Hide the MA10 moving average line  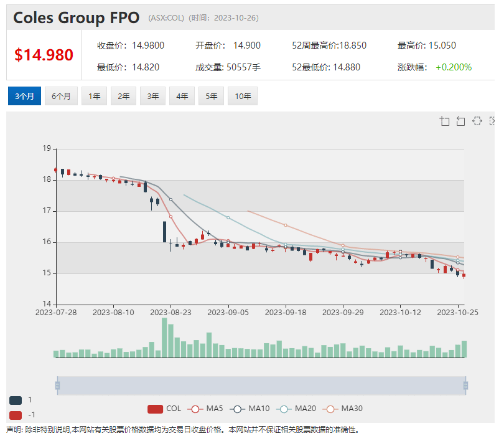coord(252,409)
